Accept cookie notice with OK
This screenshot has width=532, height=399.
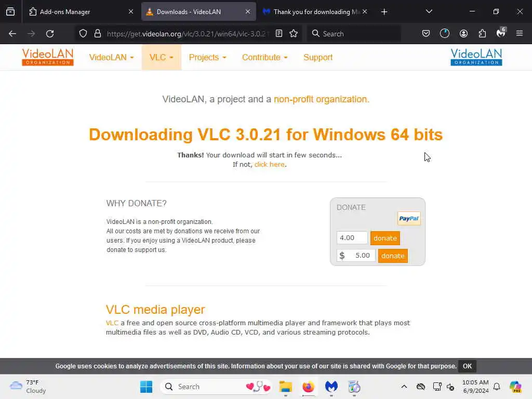467,366
